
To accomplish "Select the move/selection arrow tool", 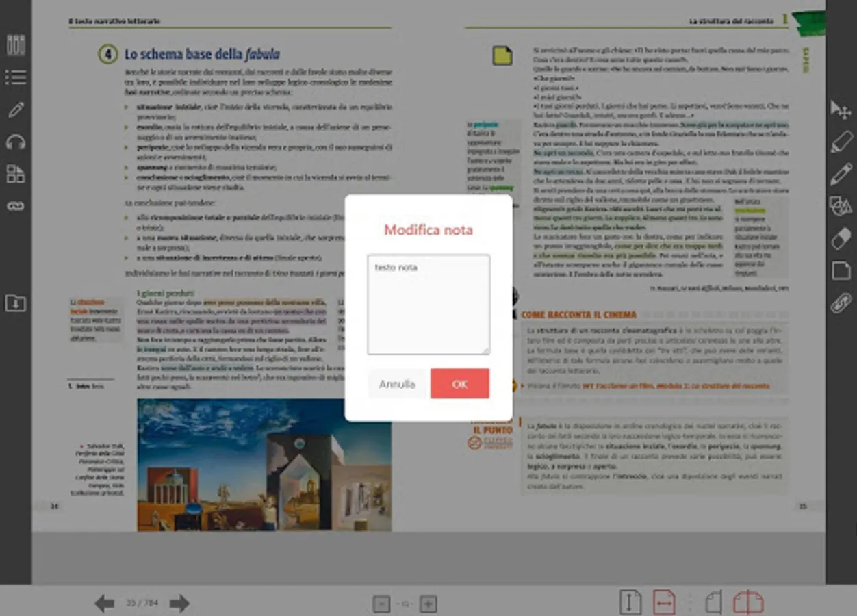I will [x=841, y=110].
